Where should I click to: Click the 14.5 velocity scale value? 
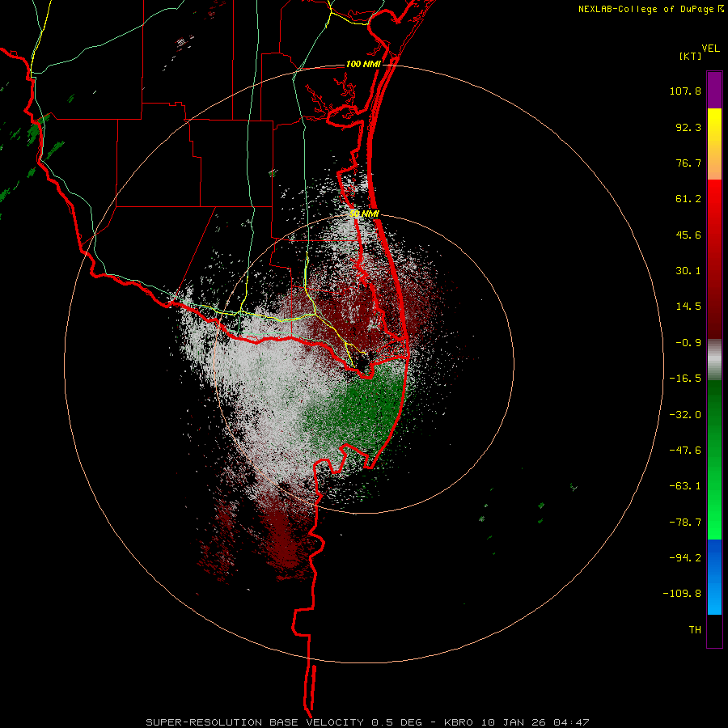[688, 307]
